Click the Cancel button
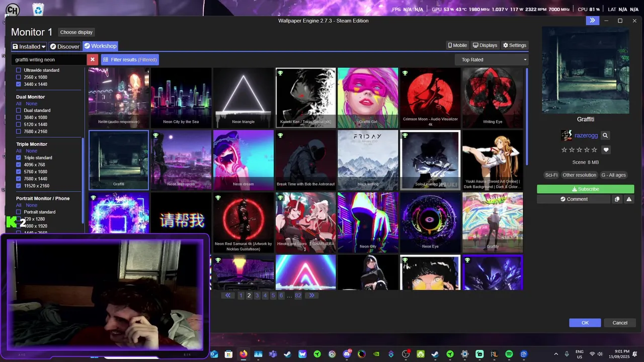644x362 pixels. (x=620, y=323)
